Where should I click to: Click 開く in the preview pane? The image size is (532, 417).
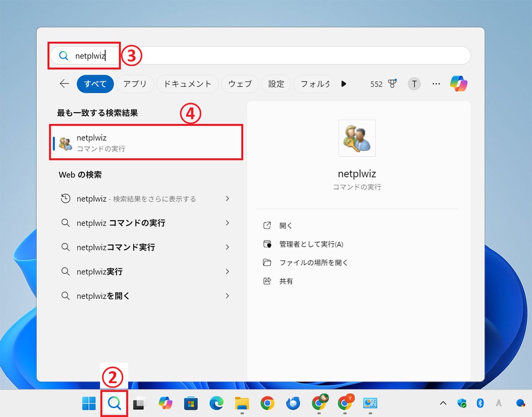[286, 225]
